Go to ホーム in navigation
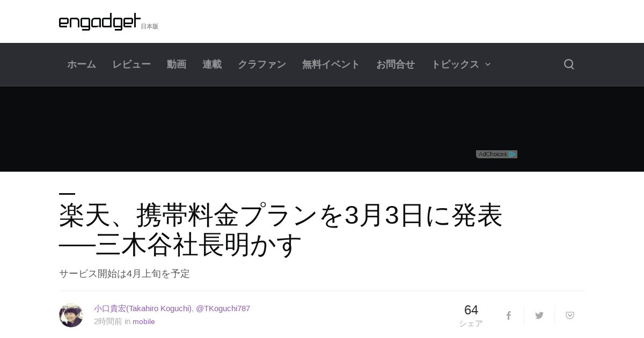Screen dimensions: 644x338 [x=82, y=64]
